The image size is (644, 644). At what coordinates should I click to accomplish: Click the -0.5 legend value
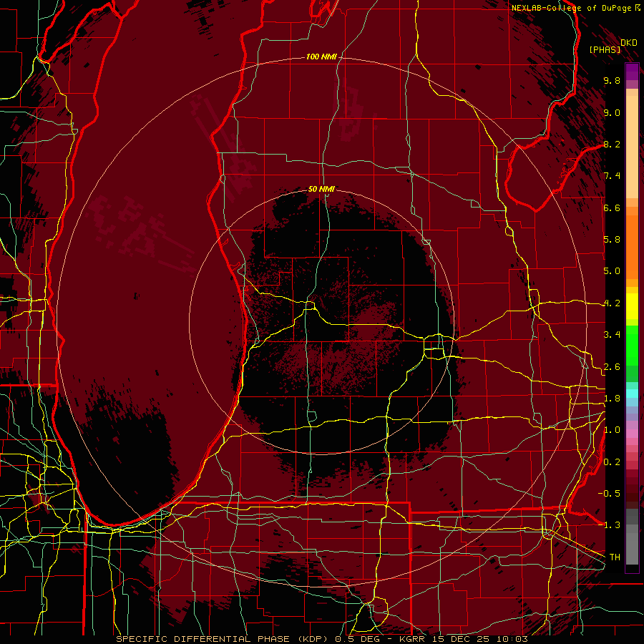click(609, 494)
